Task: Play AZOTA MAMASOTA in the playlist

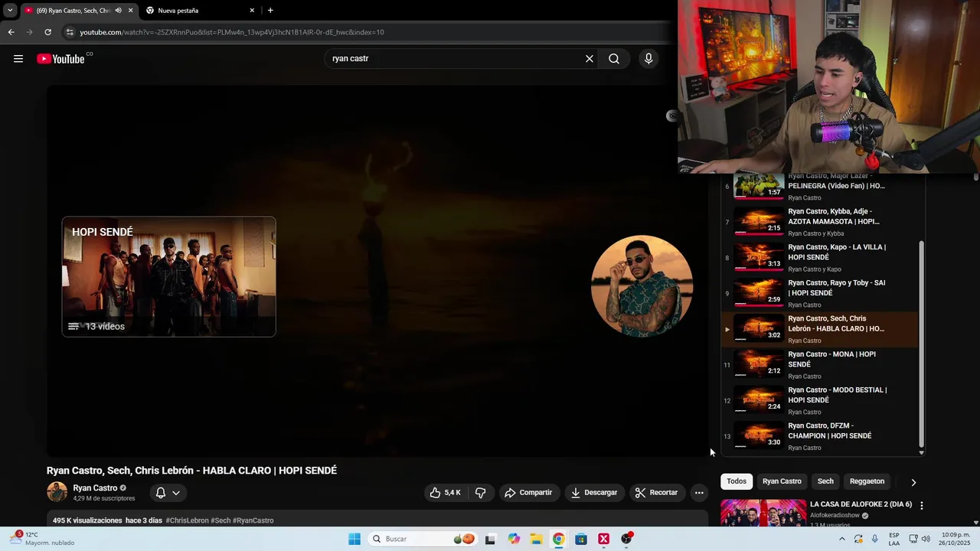Action: [x=819, y=222]
